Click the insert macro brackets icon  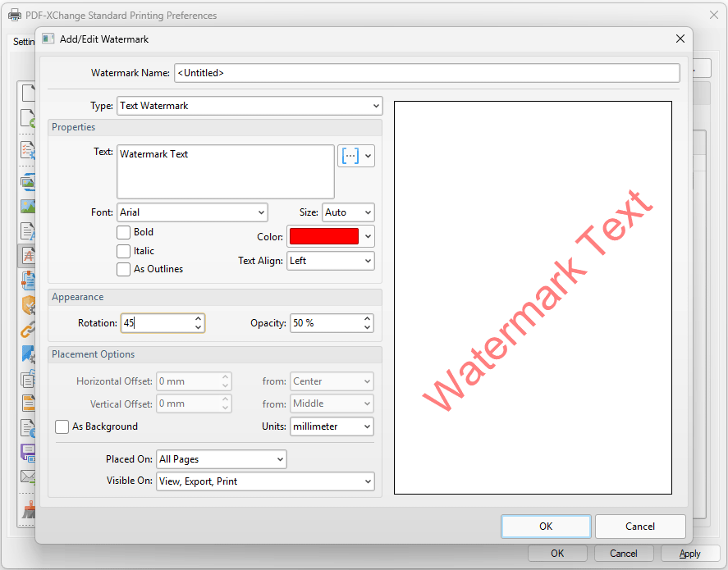point(350,156)
